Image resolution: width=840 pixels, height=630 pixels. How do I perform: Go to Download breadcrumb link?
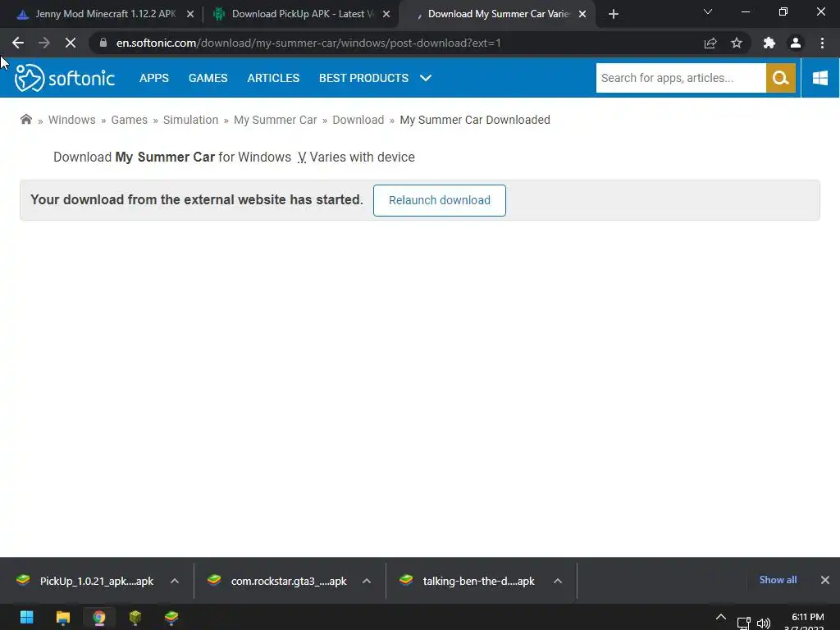pos(358,120)
